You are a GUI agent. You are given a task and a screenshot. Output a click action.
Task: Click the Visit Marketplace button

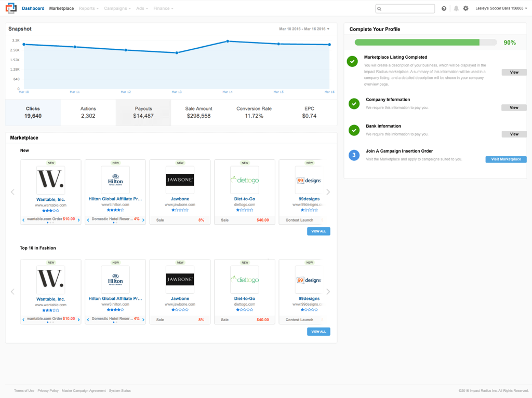506,159
